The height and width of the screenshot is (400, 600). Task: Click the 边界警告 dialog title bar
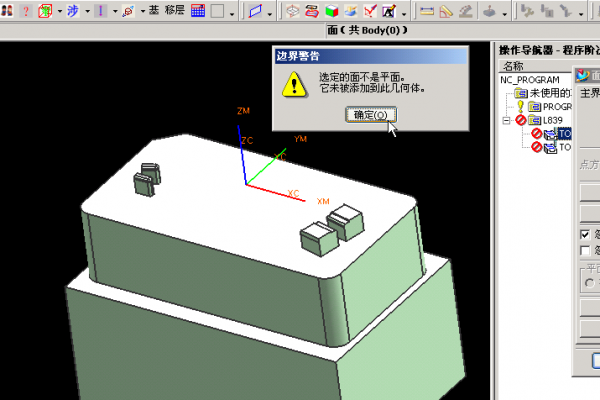point(370,56)
